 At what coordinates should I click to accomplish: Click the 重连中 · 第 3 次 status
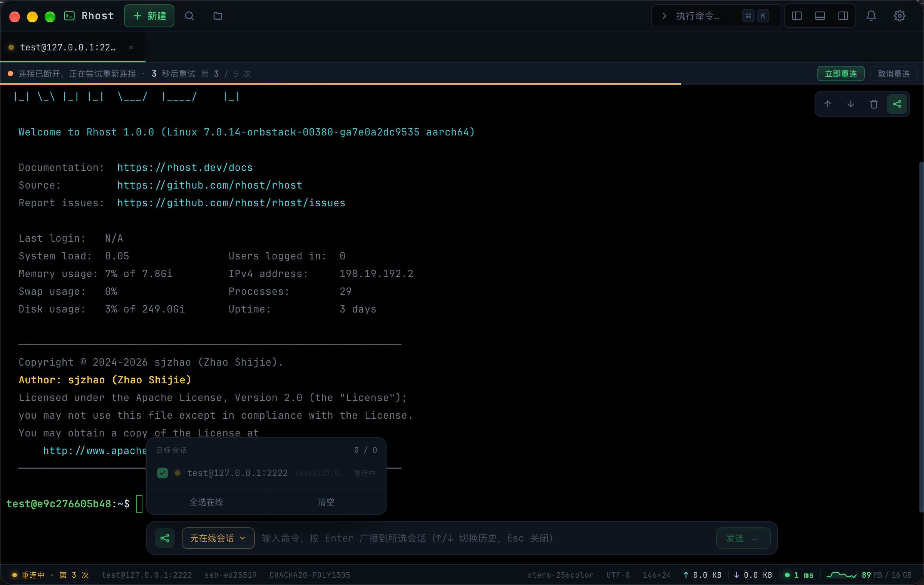51,575
